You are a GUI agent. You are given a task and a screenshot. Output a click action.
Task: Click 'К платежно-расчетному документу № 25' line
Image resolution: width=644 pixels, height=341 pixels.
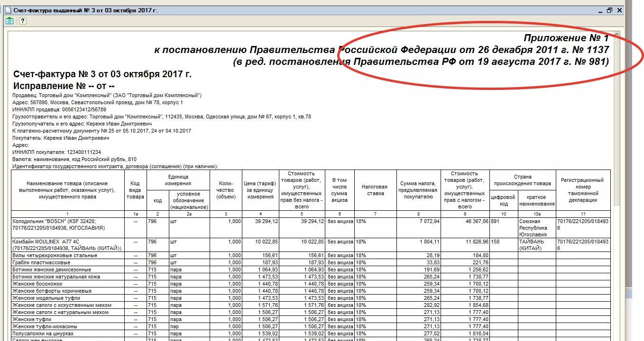coord(102,131)
